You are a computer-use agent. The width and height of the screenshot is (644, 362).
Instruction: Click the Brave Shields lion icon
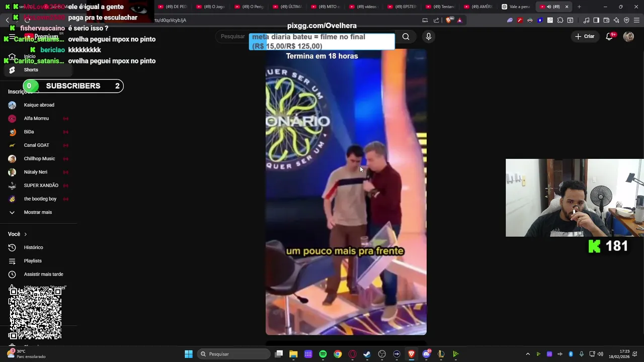click(449, 20)
